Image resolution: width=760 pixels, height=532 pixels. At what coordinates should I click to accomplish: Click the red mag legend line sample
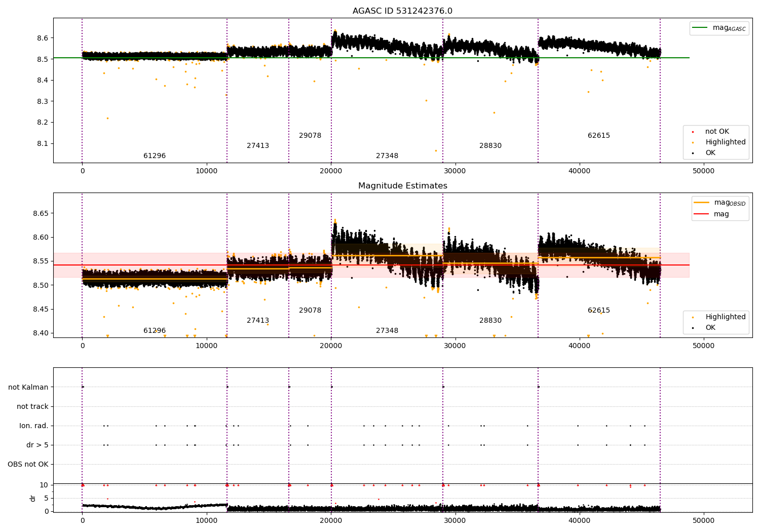point(702,214)
